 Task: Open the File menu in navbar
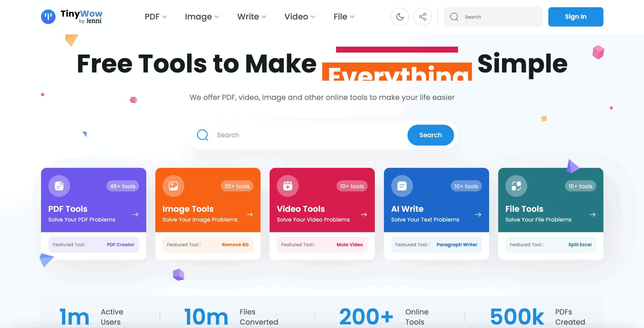(344, 17)
